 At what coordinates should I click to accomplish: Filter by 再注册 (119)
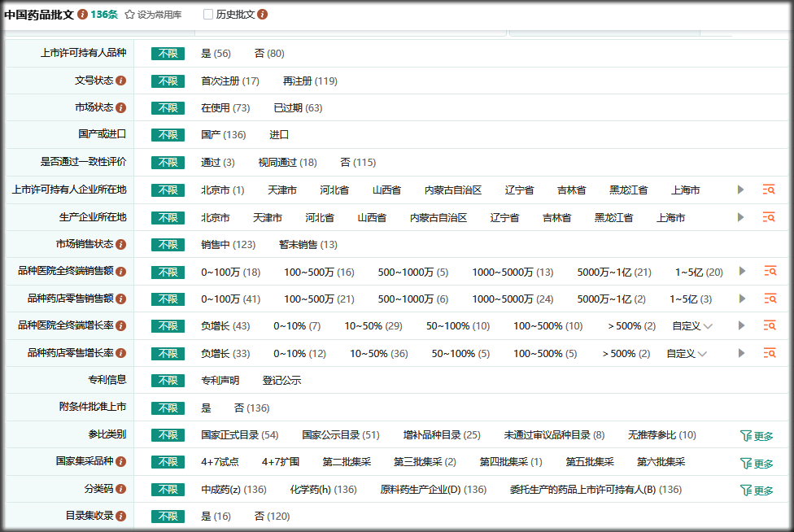click(310, 81)
